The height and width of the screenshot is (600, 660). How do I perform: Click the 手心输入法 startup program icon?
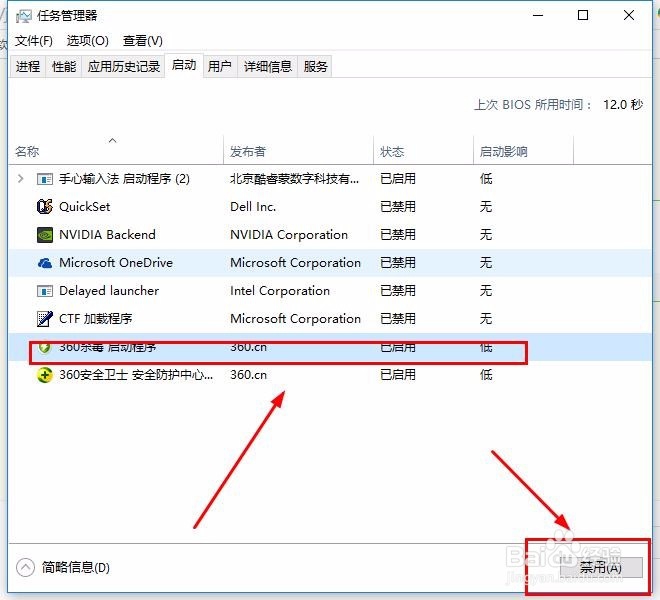(45, 179)
